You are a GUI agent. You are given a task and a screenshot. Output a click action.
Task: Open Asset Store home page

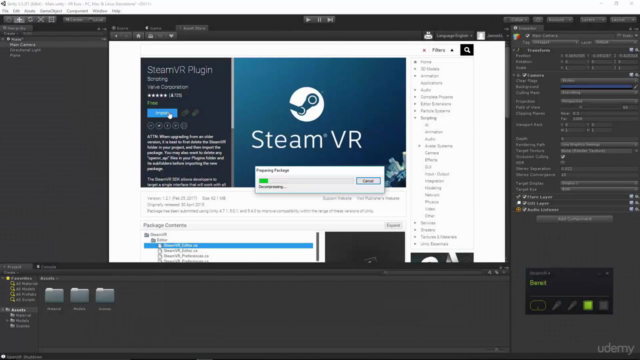point(138,36)
